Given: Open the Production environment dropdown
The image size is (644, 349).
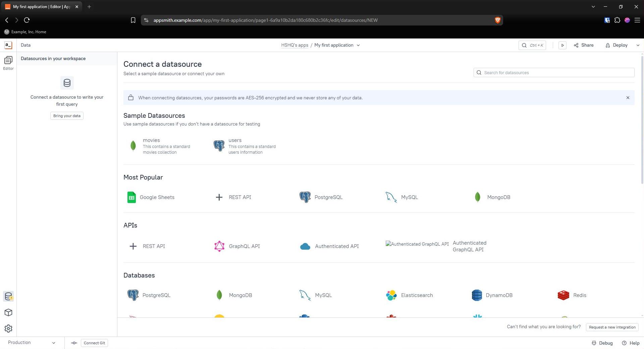Looking at the screenshot, I should point(32,343).
